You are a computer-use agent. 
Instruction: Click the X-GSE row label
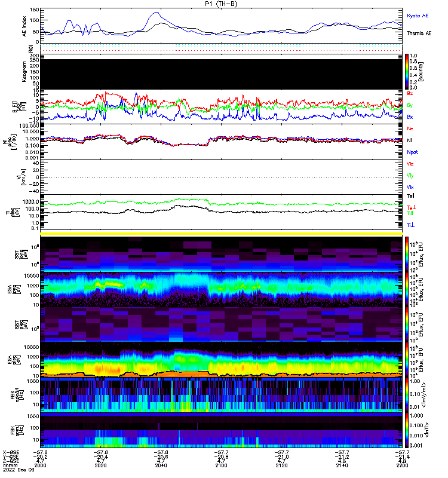(x=11, y=453)
